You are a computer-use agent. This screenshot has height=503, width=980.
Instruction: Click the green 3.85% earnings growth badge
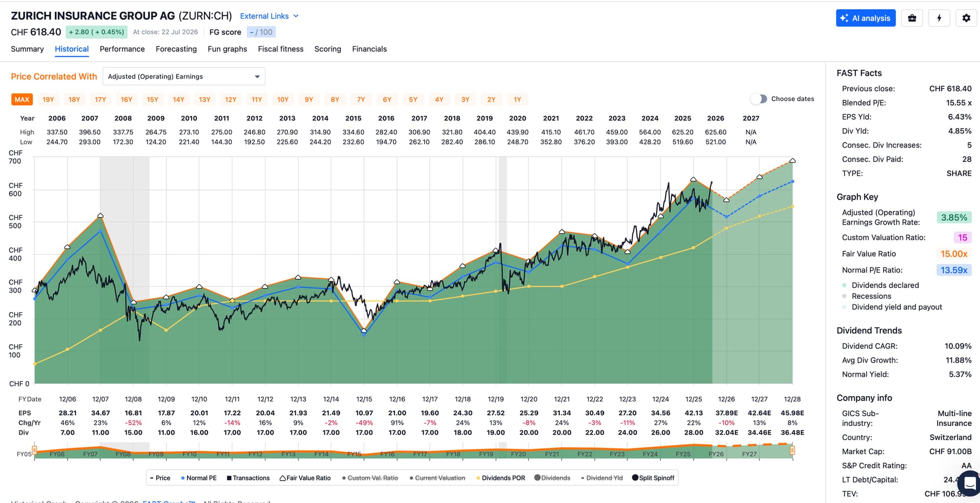954,218
